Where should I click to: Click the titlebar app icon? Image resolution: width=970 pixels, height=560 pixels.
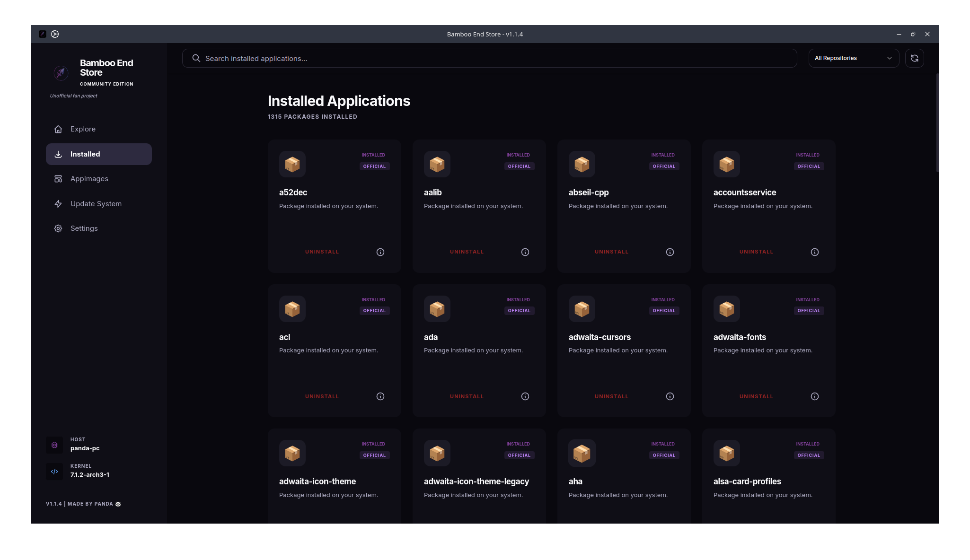pos(42,34)
